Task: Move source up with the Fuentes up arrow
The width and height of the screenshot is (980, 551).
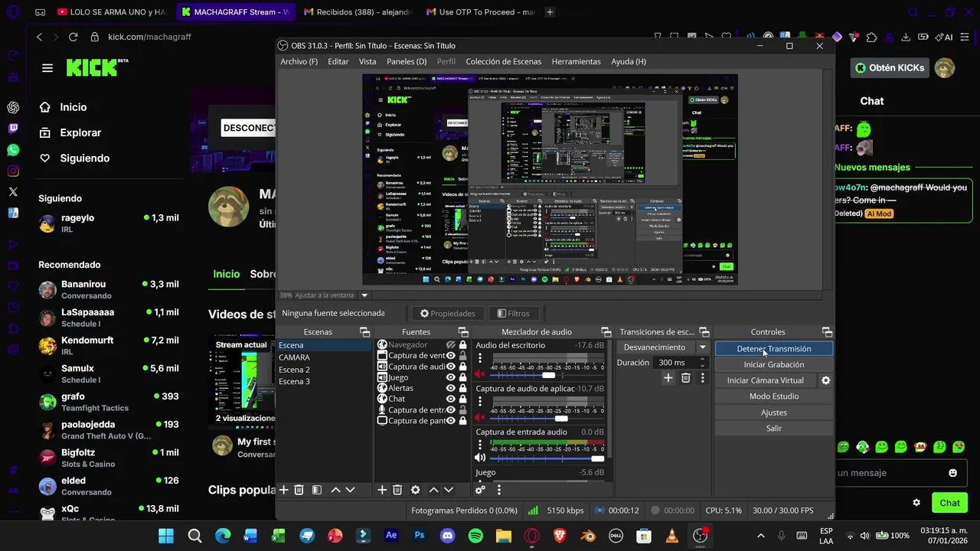Action: [x=433, y=490]
